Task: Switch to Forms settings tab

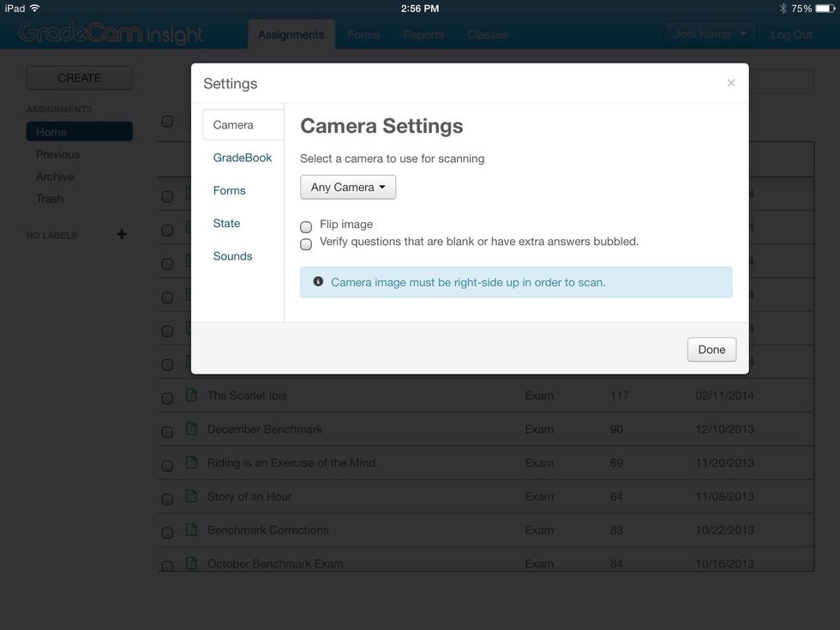Action: (230, 190)
